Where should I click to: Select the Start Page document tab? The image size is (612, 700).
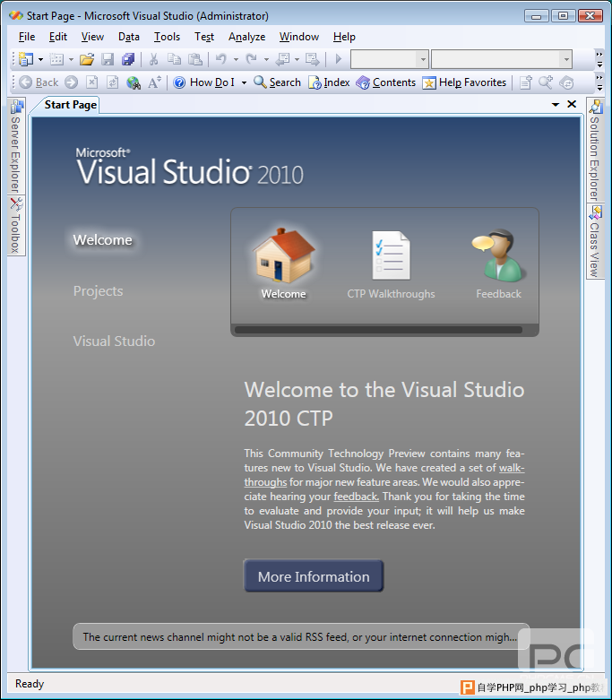(x=70, y=105)
